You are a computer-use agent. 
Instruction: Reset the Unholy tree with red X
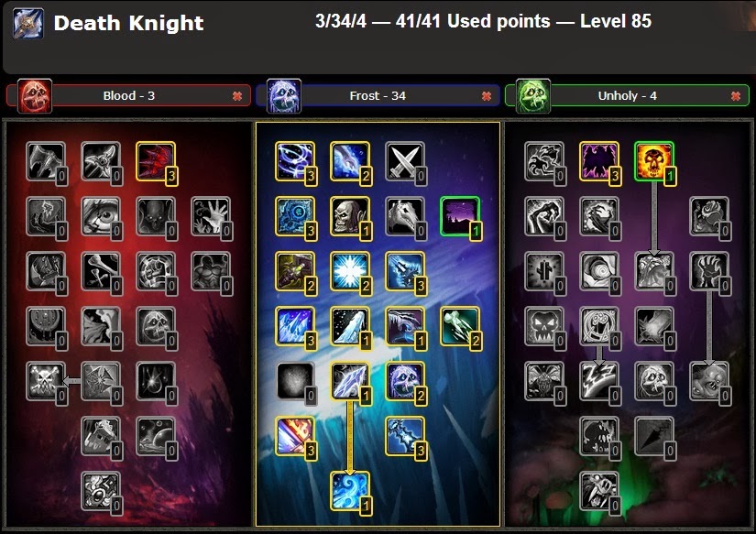click(736, 96)
